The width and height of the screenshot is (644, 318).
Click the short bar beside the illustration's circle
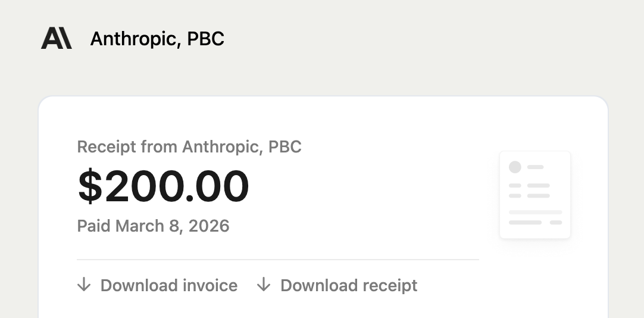(536, 167)
